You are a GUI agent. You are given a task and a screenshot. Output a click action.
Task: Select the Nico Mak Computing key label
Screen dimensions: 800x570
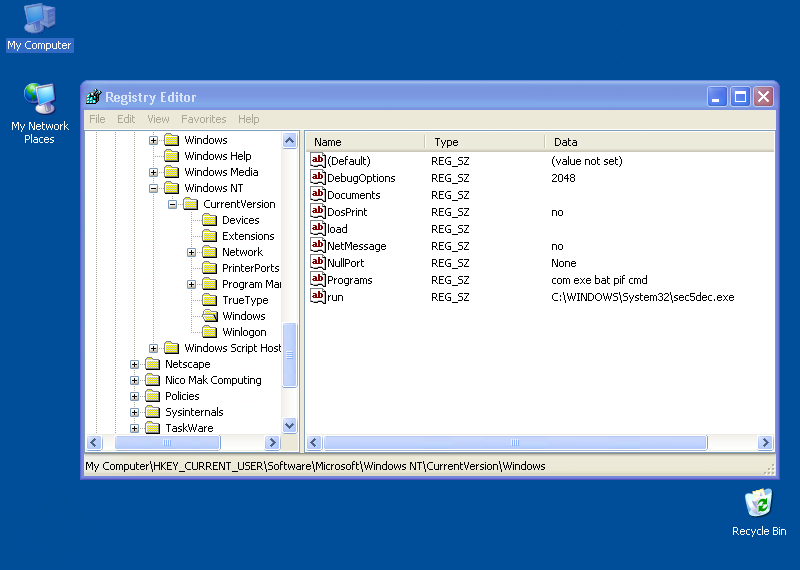213,380
